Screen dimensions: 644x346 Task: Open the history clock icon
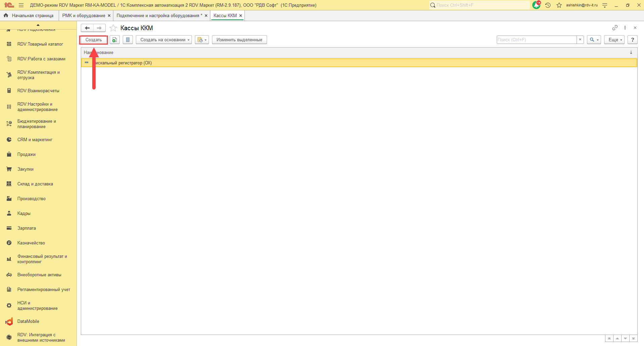click(x=548, y=5)
